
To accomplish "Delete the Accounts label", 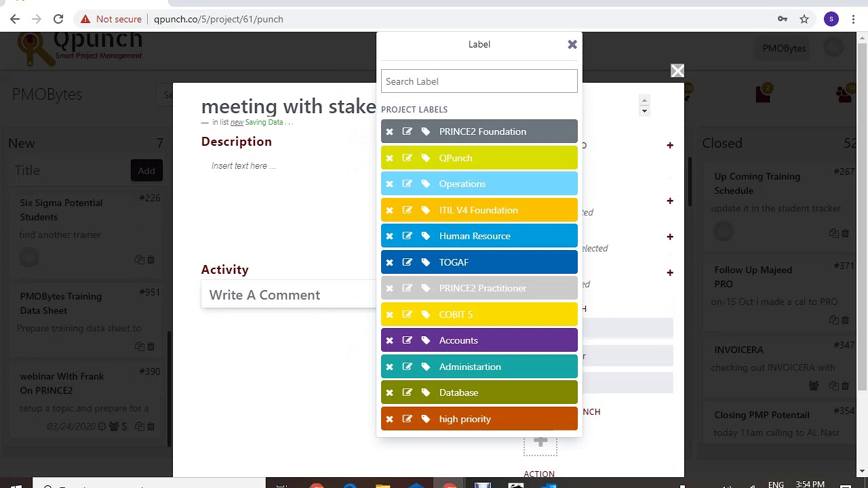I will tap(389, 341).
